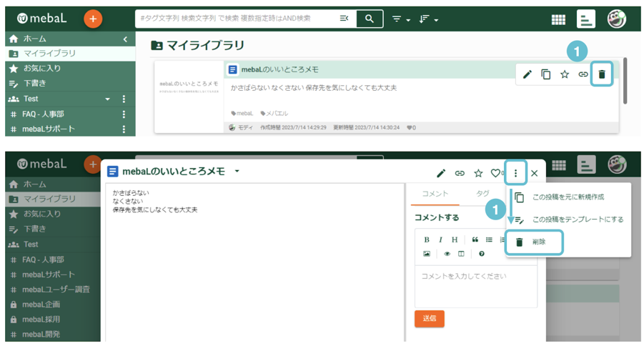Click the blockquote icon in the comment editor
The height and width of the screenshot is (346, 644).
point(475,239)
